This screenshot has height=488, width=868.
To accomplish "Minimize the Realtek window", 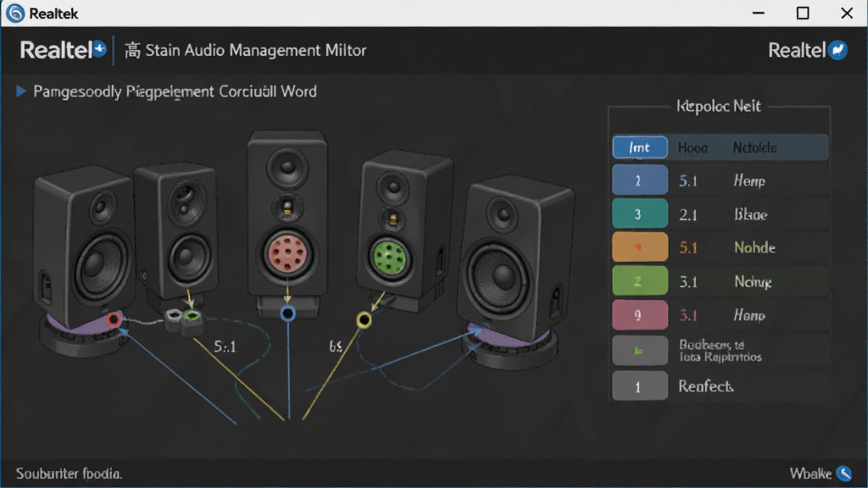I will pyautogui.click(x=759, y=13).
